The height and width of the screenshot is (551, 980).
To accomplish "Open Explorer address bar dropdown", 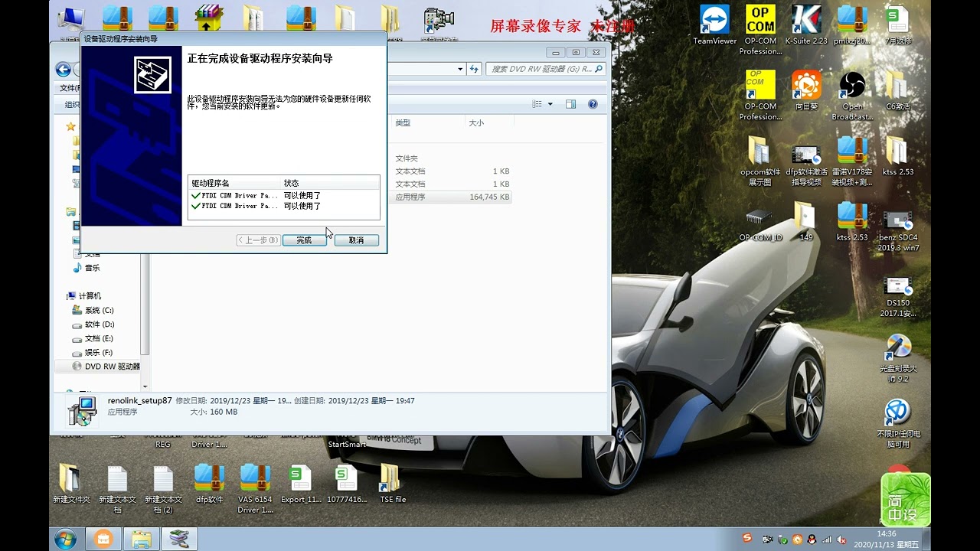I will (x=460, y=69).
